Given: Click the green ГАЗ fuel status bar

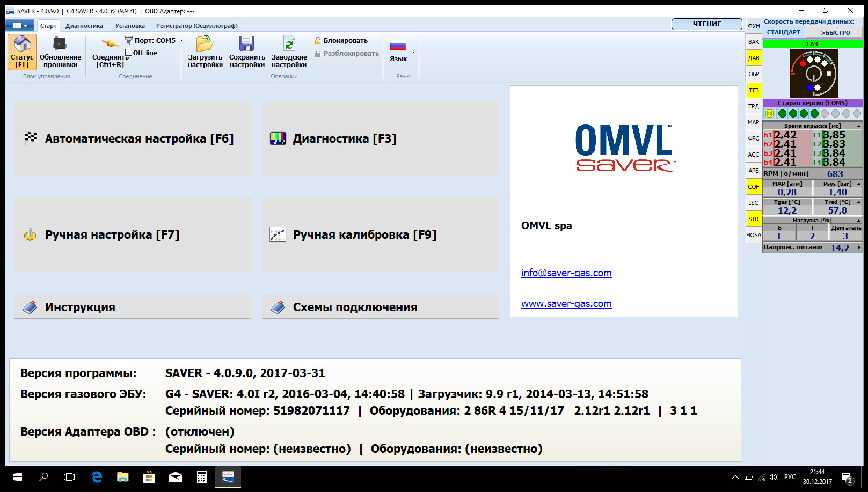Looking at the screenshot, I should (813, 44).
